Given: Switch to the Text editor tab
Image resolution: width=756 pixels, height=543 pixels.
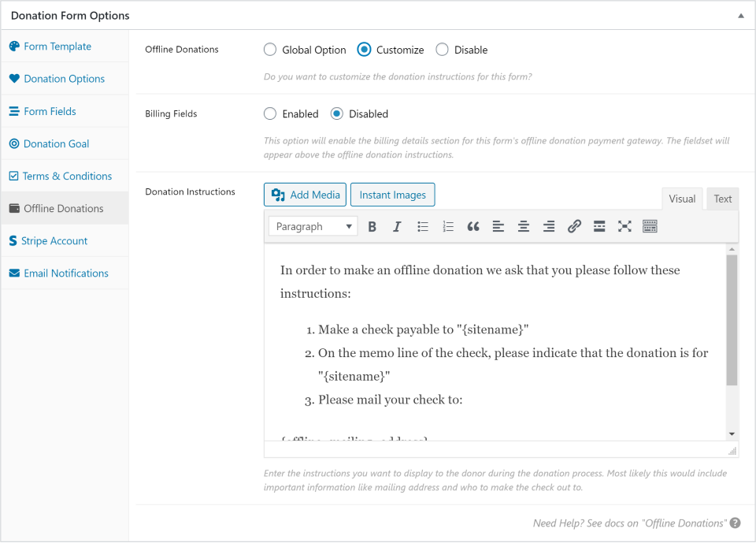Looking at the screenshot, I should [722, 199].
